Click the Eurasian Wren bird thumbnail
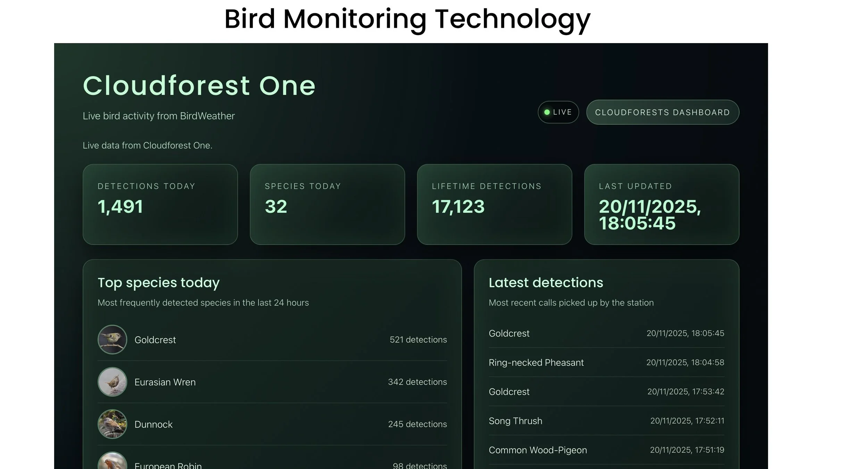The width and height of the screenshot is (868, 469). pos(112,382)
